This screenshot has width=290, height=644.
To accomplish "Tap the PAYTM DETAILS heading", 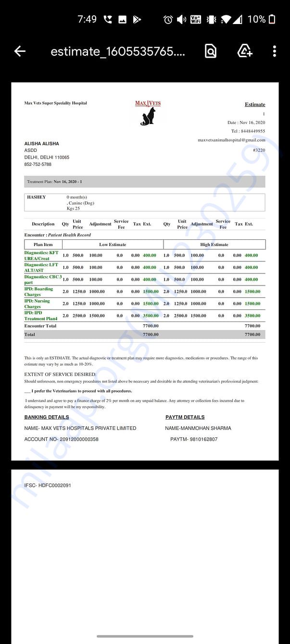I will (x=185, y=417).
